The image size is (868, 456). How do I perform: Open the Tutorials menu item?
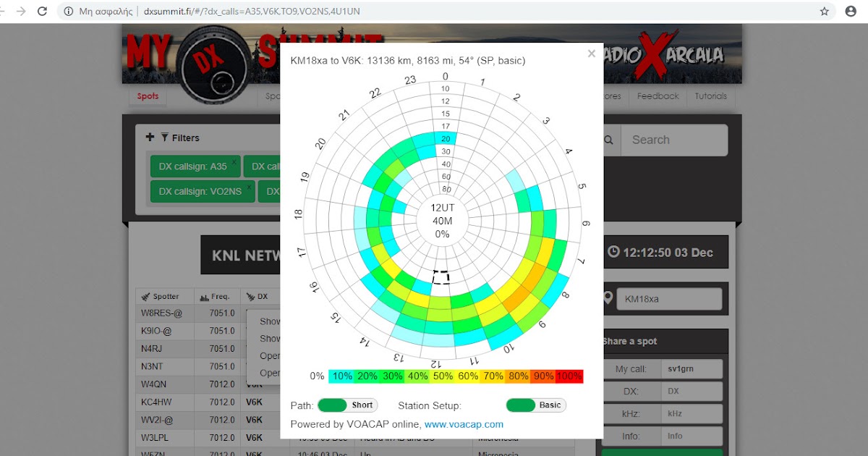tap(711, 96)
